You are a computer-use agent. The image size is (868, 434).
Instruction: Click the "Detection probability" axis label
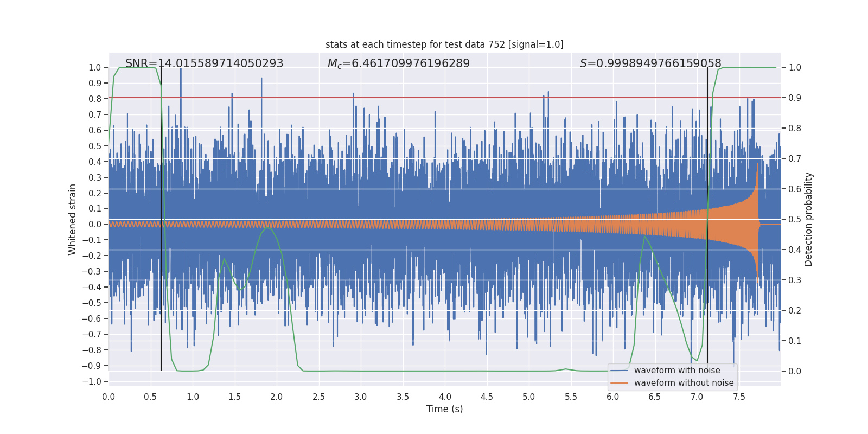point(808,219)
